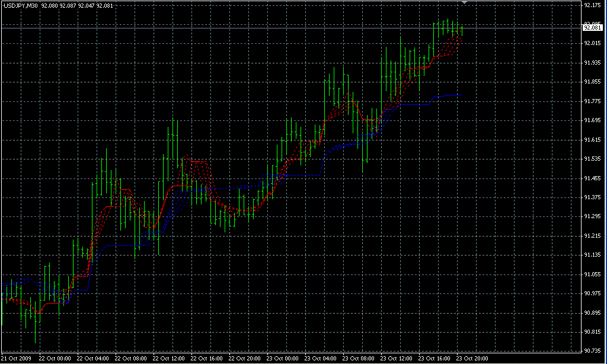This screenshot has height=364, width=607.
Task: Click the 90.735 bottom price label
Action: pos(592,350)
